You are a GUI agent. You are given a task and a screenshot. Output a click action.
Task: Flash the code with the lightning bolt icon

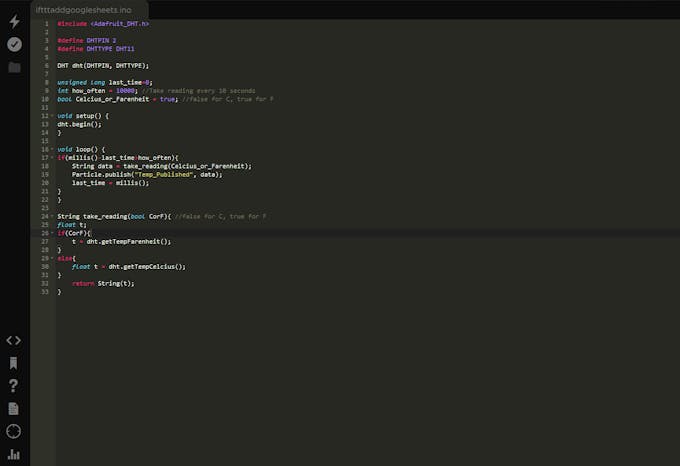click(x=14, y=21)
